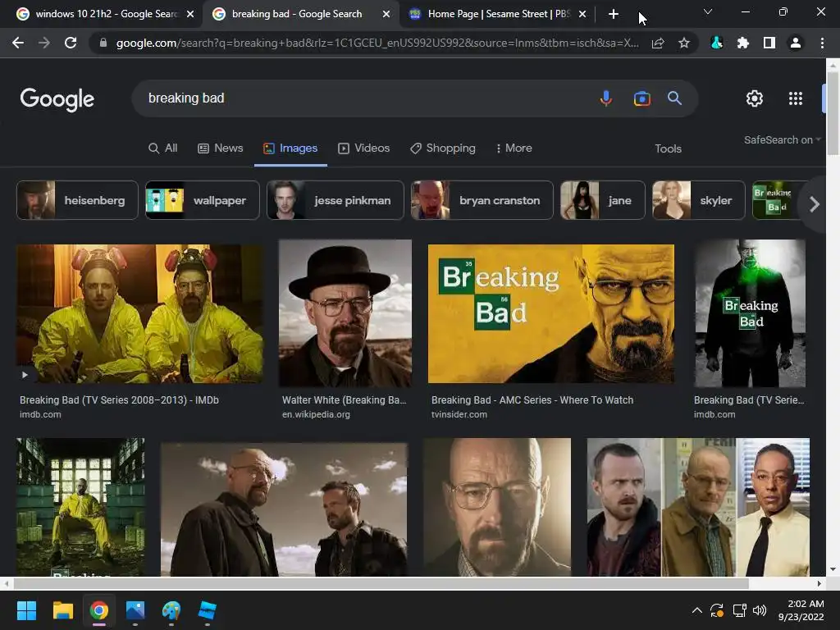Screen dimensions: 840x630
Task: Open three-character collage thumbnail
Action: [698, 507]
